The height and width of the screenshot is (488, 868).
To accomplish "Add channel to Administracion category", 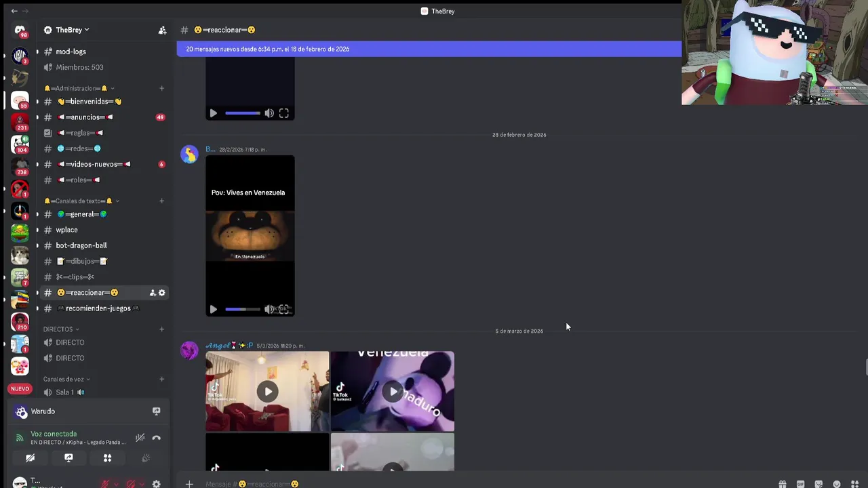I will (x=161, y=88).
